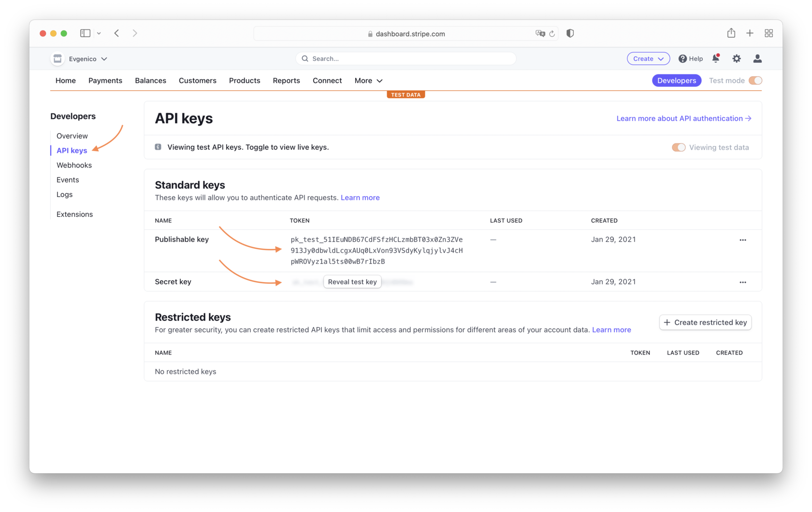Click the Create restricted key button
812x512 pixels.
pyautogui.click(x=705, y=322)
